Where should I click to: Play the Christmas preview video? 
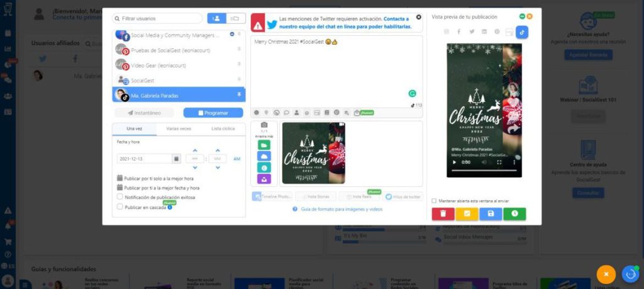click(x=454, y=162)
